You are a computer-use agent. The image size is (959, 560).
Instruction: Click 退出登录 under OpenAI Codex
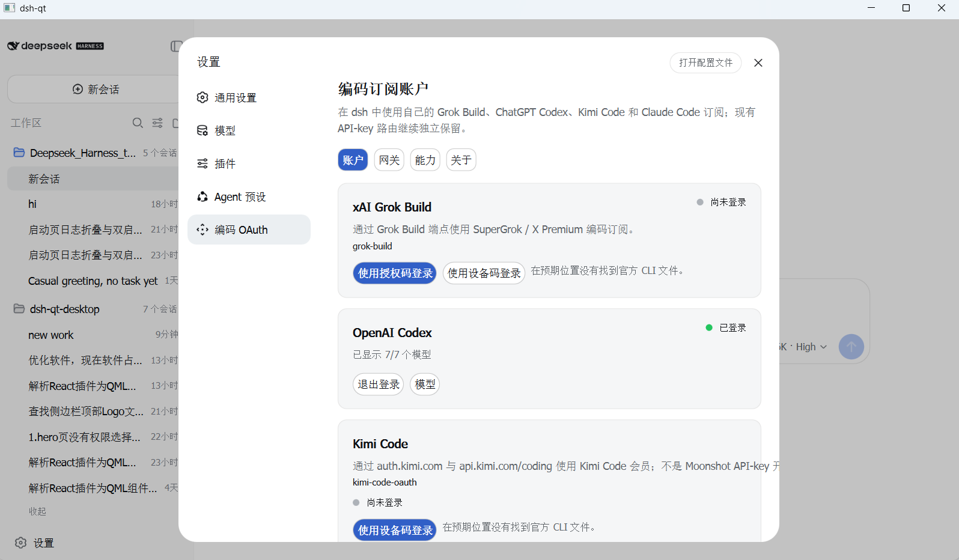coord(378,385)
